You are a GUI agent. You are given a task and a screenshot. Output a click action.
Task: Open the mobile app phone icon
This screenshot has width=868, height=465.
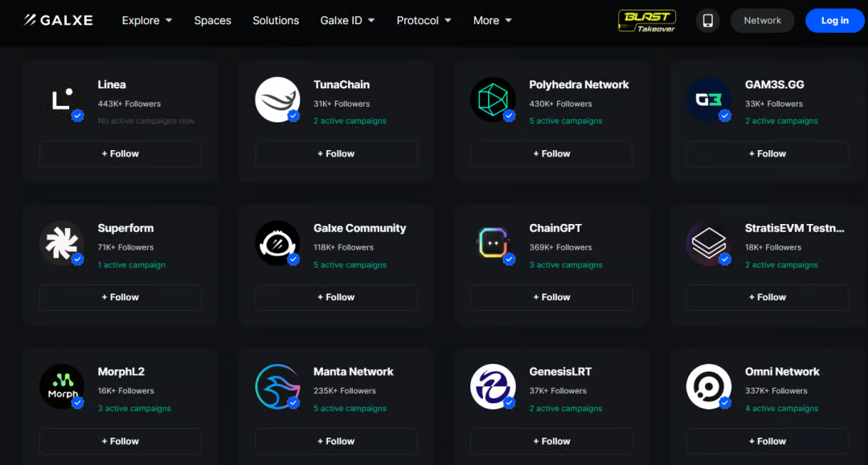[707, 21]
